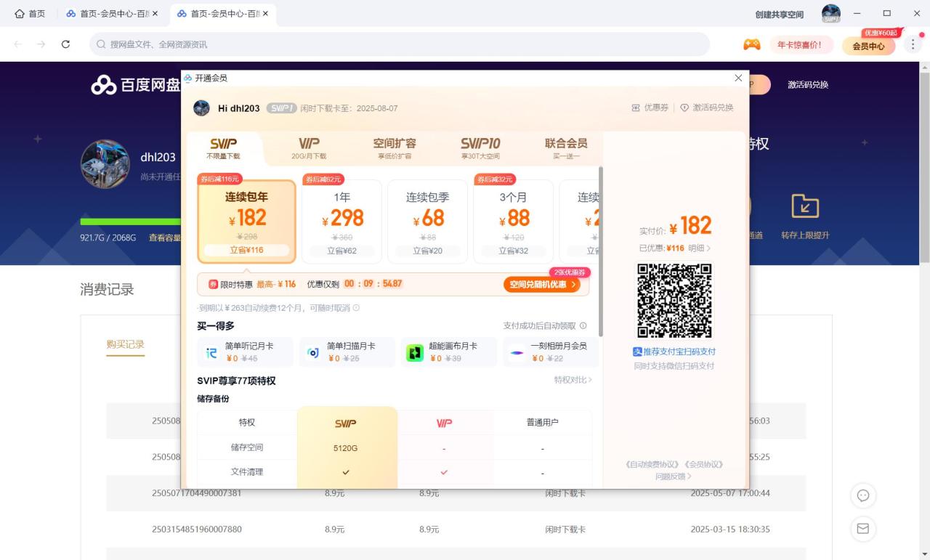Screen dimensions: 930x560
Task: Open 优惠券 in the membership dialog
Action: 650,107
